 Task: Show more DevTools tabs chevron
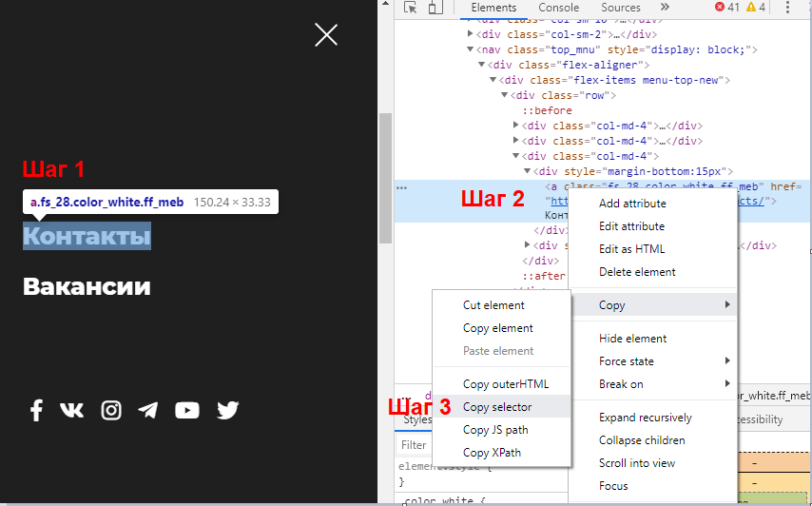coord(664,8)
